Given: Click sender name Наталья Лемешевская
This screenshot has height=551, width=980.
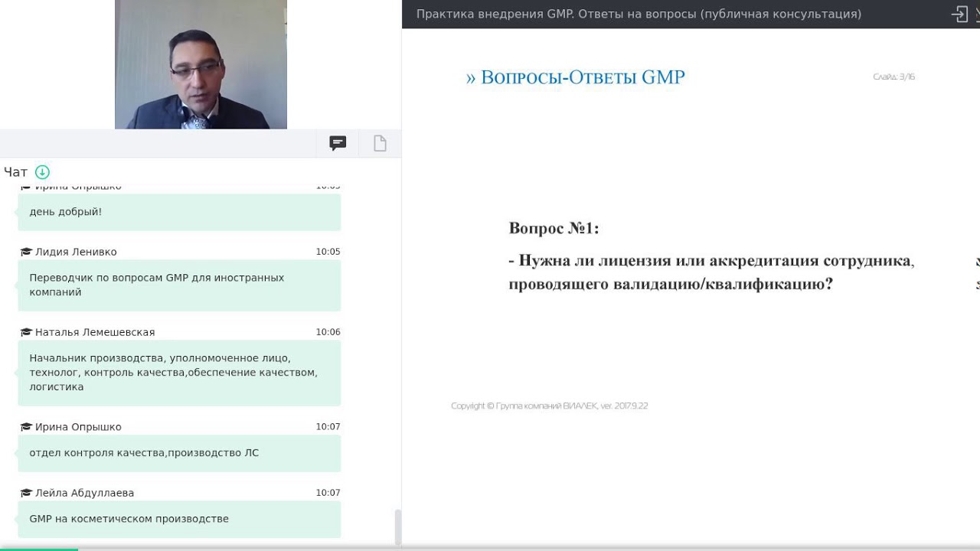Looking at the screenshot, I should pyautogui.click(x=95, y=332).
